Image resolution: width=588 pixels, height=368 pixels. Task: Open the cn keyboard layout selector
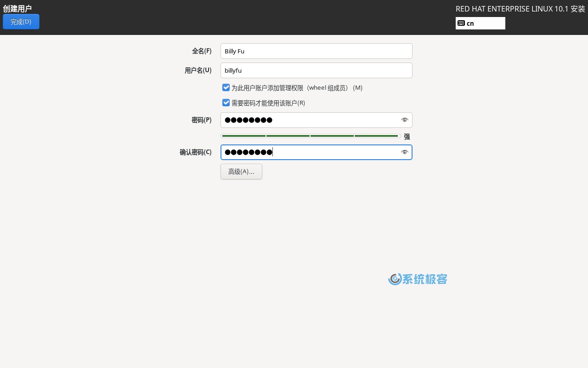click(x=481, y=23)
